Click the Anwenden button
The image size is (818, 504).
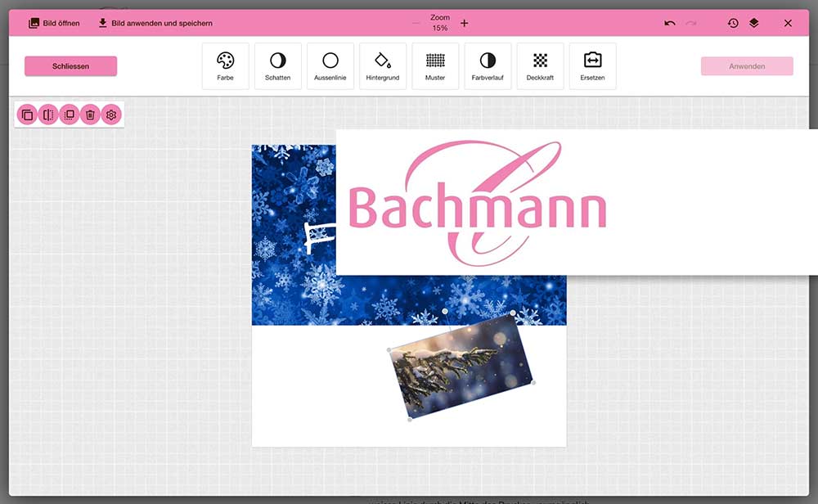(x=747, y=66)
